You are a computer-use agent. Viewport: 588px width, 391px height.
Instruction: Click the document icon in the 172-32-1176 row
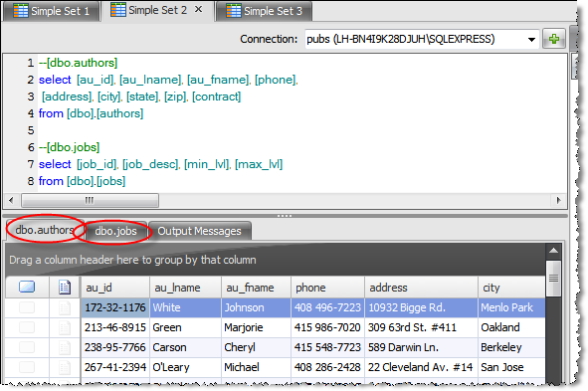pos(65,307)
